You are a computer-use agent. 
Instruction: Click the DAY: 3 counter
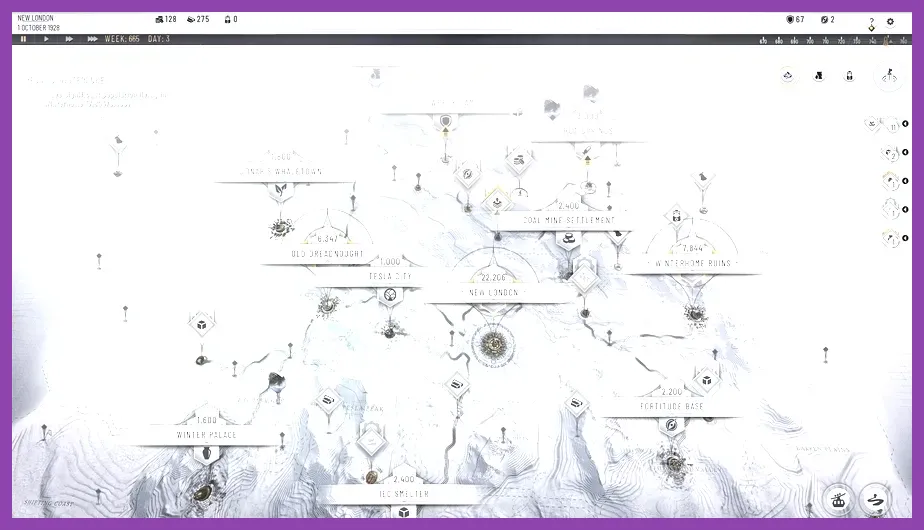(159, 39)
